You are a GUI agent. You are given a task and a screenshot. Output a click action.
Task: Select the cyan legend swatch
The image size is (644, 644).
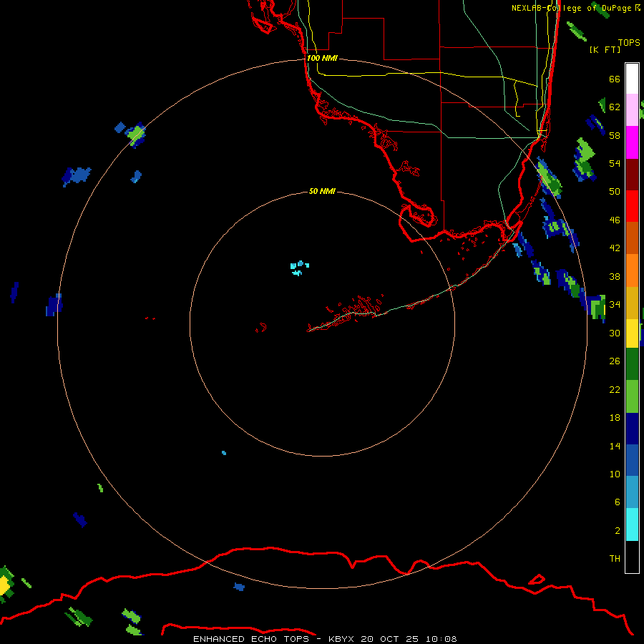coord(632,525)
